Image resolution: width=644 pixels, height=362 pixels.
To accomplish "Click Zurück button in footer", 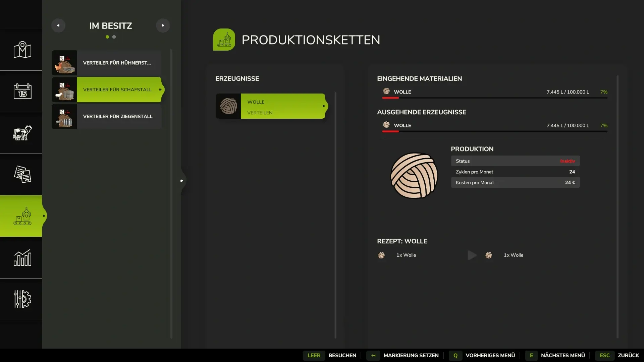I will click(628, 355).
